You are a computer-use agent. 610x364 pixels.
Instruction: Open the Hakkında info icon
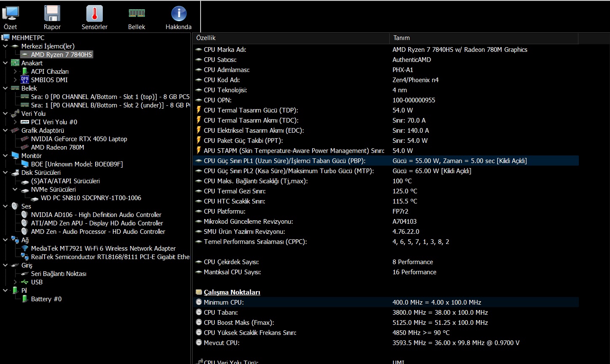pos(179,17)
